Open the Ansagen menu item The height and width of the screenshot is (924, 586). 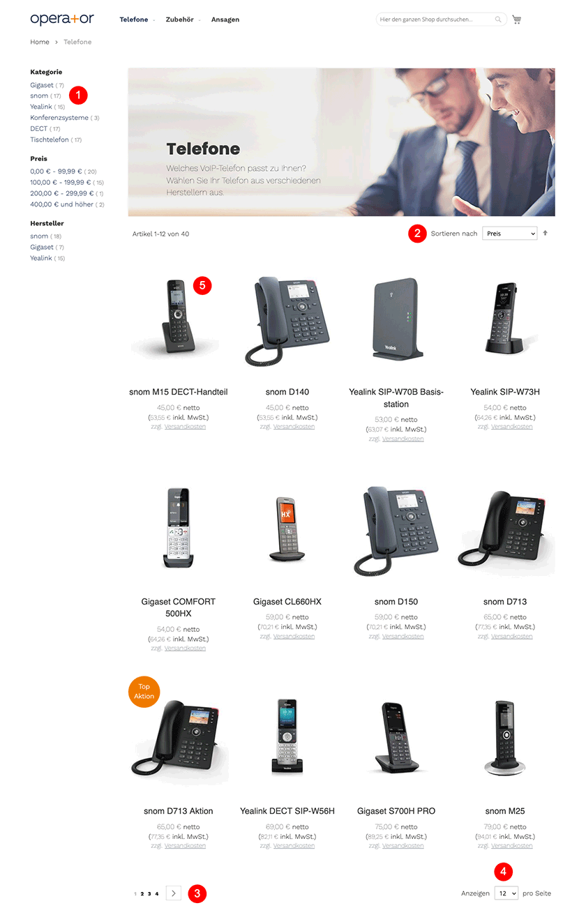(225, 20)
